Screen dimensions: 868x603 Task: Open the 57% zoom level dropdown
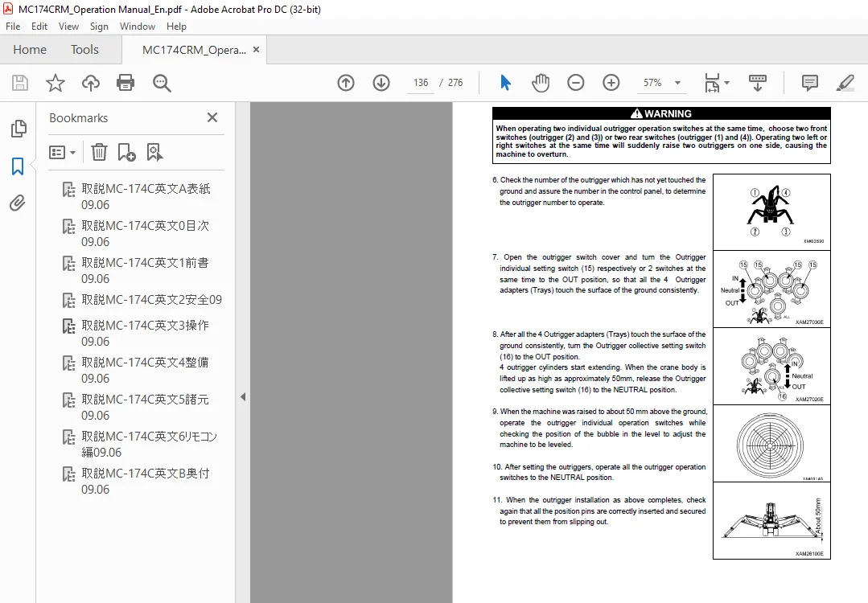point(661,83)
